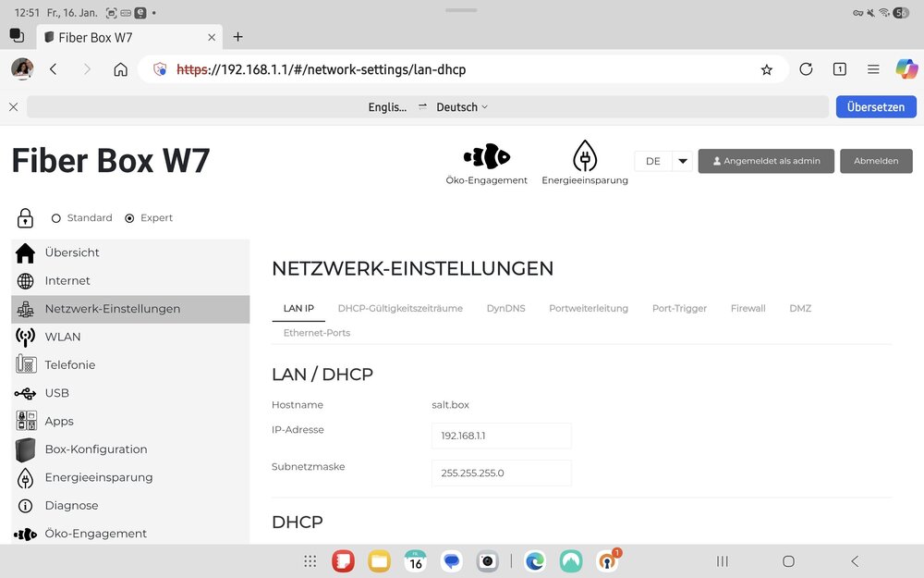Switch to the LAN IP tab
The height and width of the screenshot is (578, 924).
click(x=298, y=309)
